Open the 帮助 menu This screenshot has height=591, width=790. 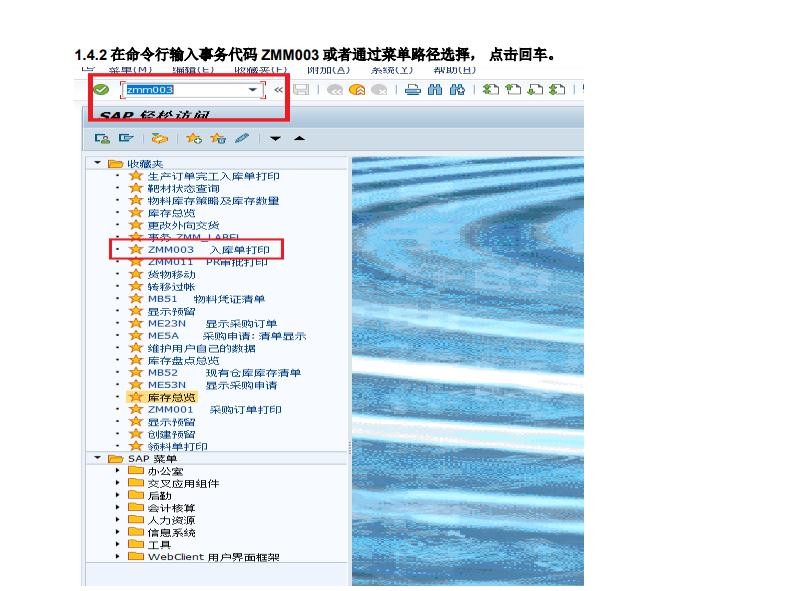(453, 69)
